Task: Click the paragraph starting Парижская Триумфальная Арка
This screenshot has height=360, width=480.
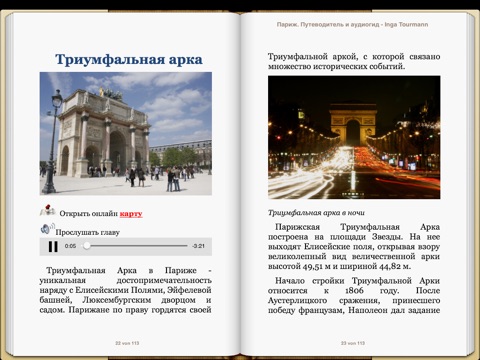Action: pos(354,247)
